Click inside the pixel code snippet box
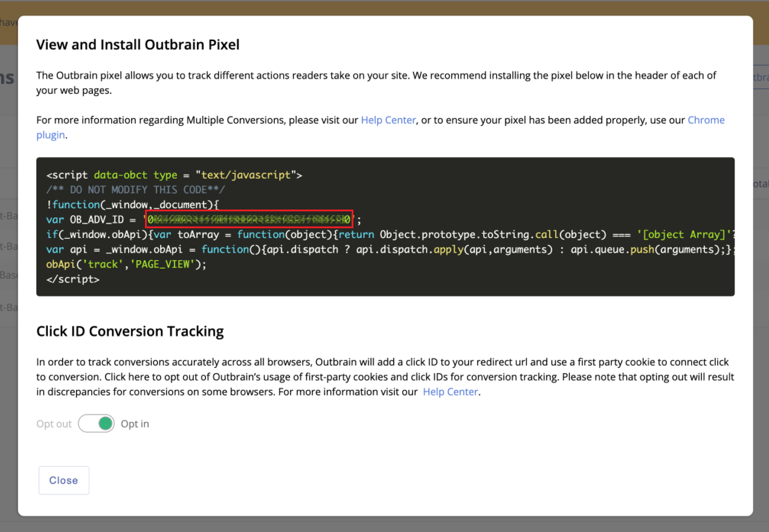Viewport: 769px width, 532px height. point(385,227)
